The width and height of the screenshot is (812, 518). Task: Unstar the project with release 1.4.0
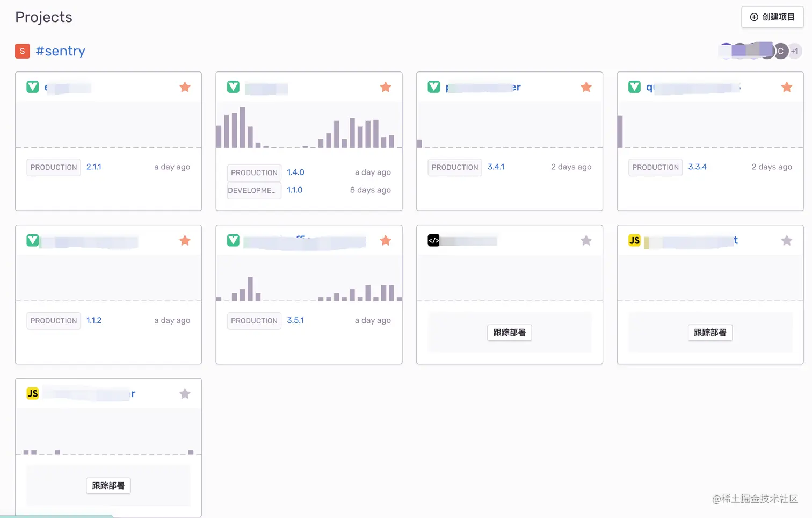point(386,87)
